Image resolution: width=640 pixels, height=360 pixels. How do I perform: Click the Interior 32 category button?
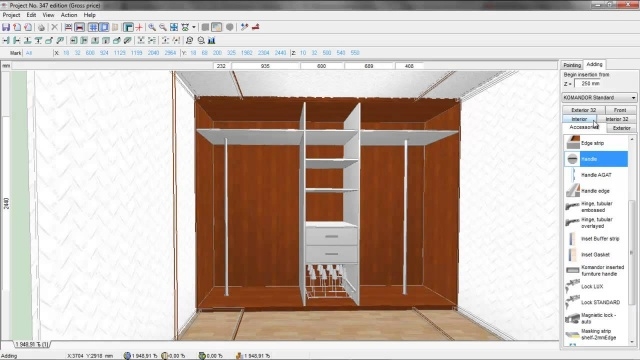pyautogui.click(x=617, y=119)
